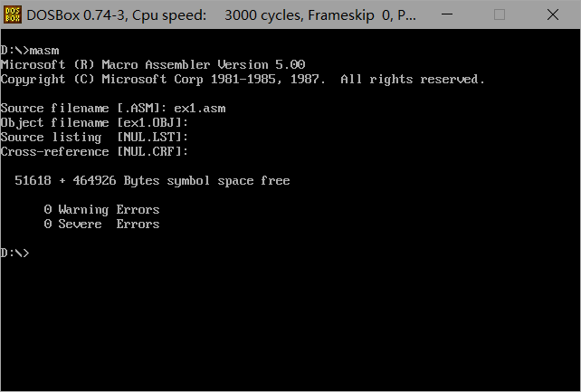Screen dimensions: 581x392
Task: Click the Microsoft Corp copyright line
Action: click(x=243, y=80)
